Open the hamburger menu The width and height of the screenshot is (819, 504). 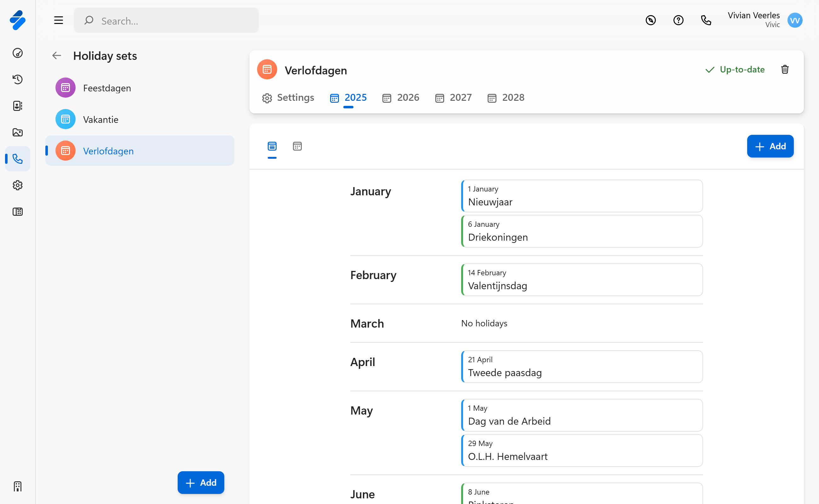pos(59,20)
